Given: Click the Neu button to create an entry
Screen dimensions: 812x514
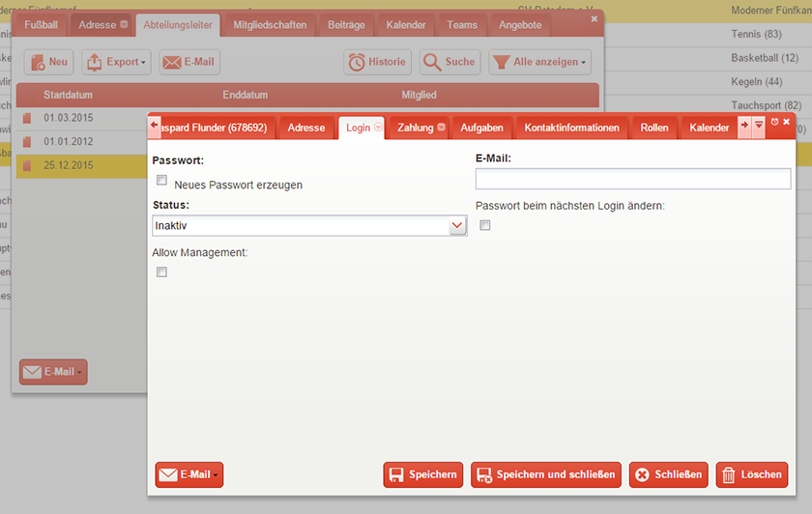Looking at the screenshot, I should (x=49, y=62).
